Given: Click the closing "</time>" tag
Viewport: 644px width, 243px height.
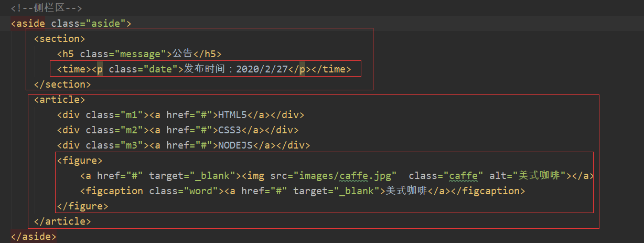Looking at the screenshot, I should click(x=331, y=69).
